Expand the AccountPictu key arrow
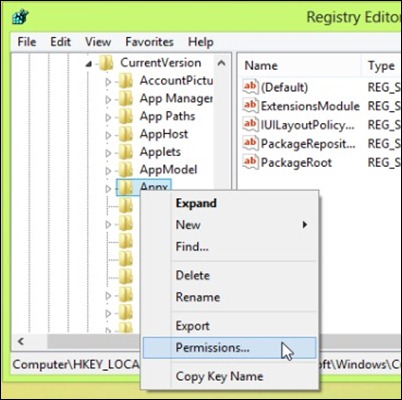Image resolution: width=402 pixels, height=400 pixels. click(108, 82)
